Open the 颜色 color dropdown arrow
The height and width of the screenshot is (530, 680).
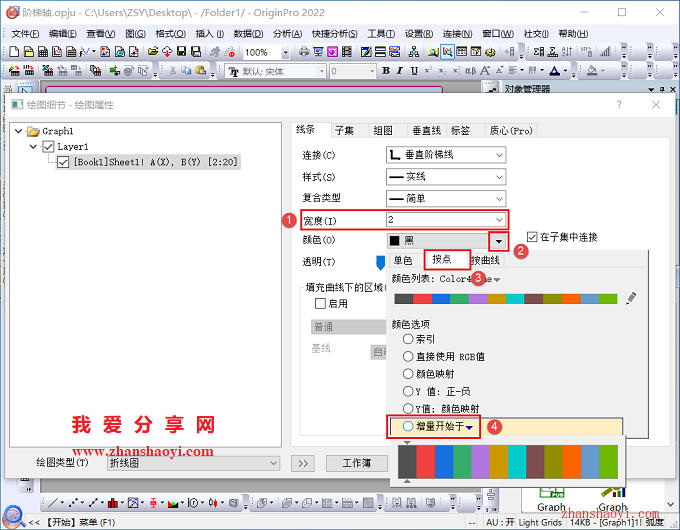(x=498, y=241)
